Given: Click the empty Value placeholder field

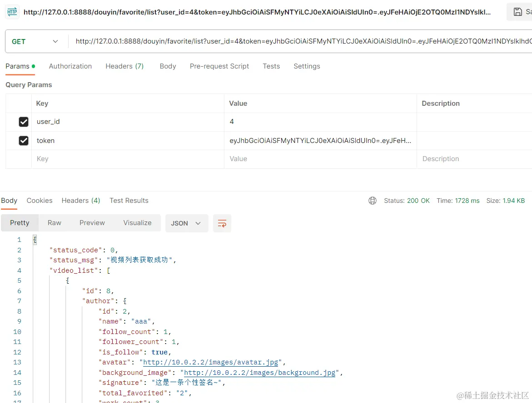Looking at the screenshot, I should coord(320,159).
